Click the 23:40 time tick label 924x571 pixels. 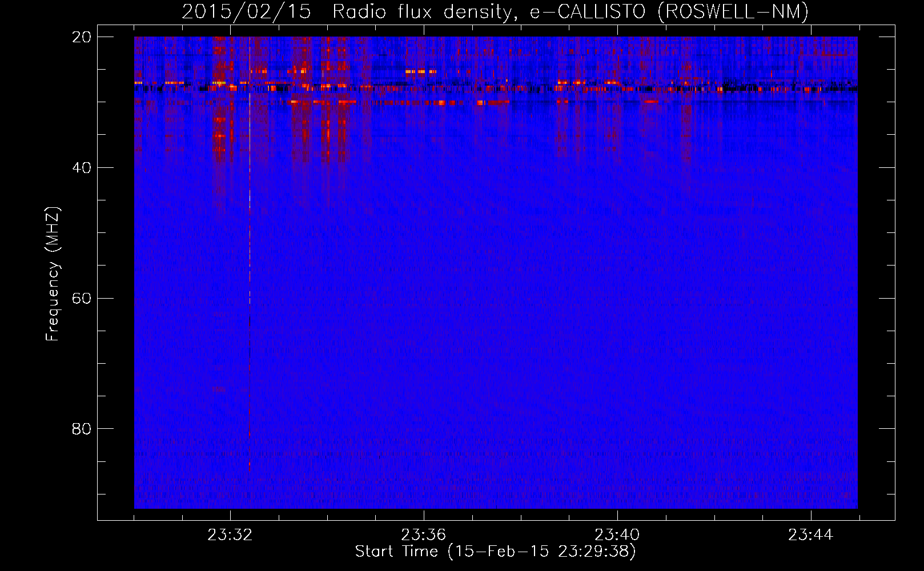click(617, 535)
